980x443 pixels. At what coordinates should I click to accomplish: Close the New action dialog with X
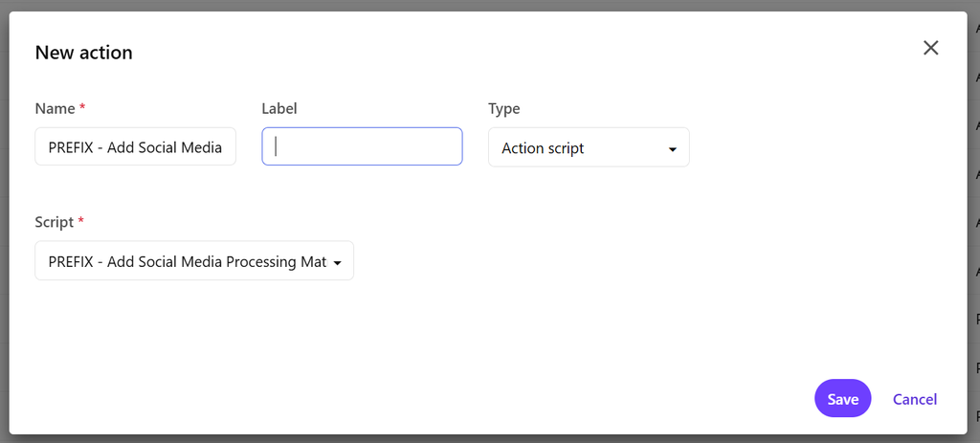point(930,48)
